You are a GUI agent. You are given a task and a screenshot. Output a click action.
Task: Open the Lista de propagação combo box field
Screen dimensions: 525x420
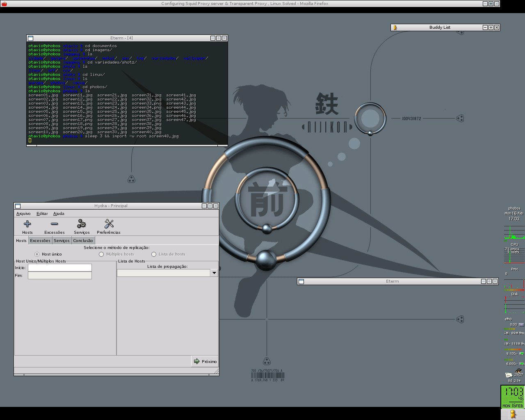(164, 273)
